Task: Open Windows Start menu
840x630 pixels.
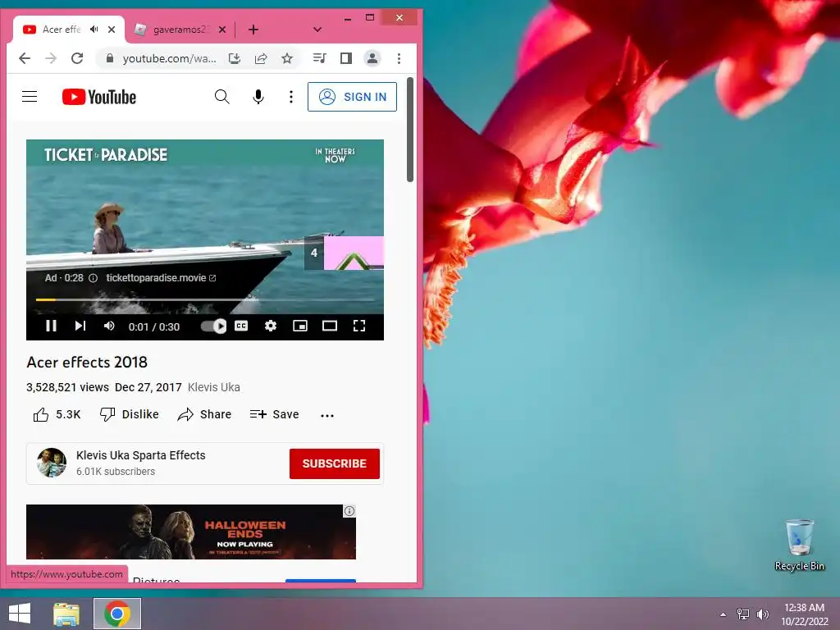Action: point(20,614)
